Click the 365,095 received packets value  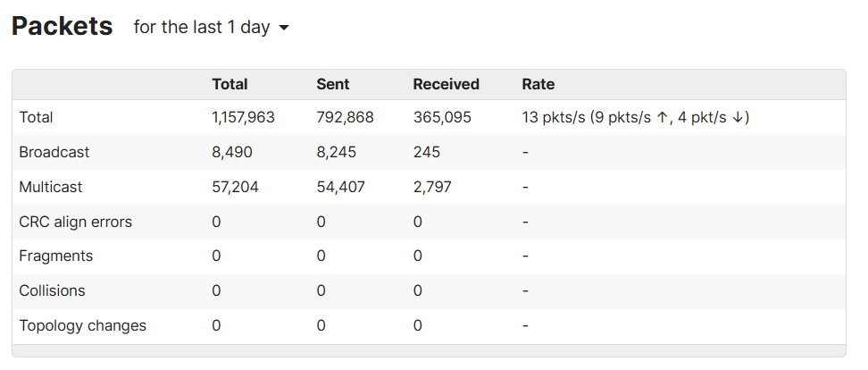[442, 117]
